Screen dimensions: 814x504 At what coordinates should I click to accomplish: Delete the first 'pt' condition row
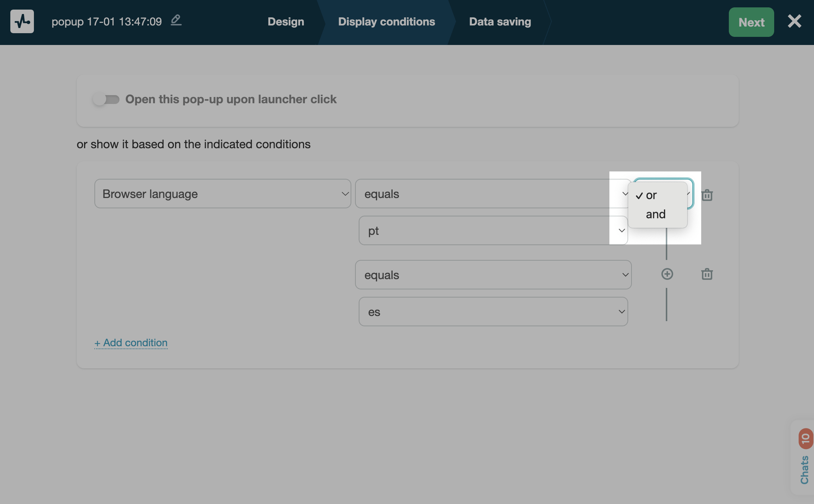(x=707, y=195)
